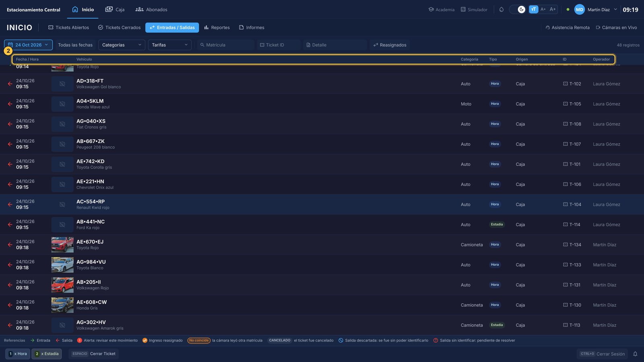644x362 pixels.
Task: Click the water drop color theme icon
Action: (x=502, y=9)
